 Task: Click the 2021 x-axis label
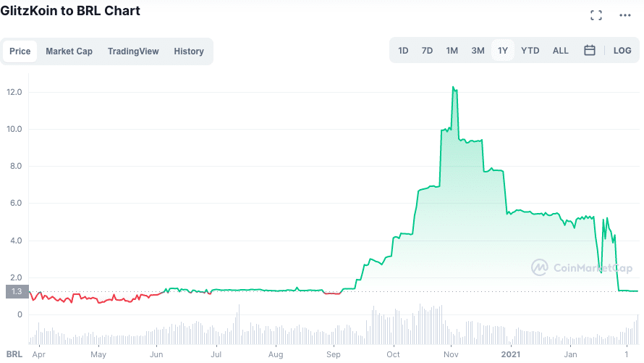coord(511,354)
